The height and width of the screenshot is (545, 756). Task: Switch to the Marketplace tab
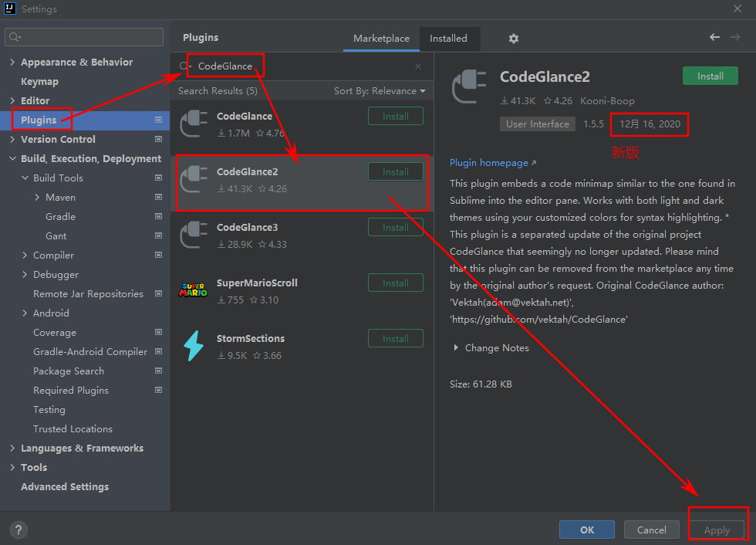[381, 39]
